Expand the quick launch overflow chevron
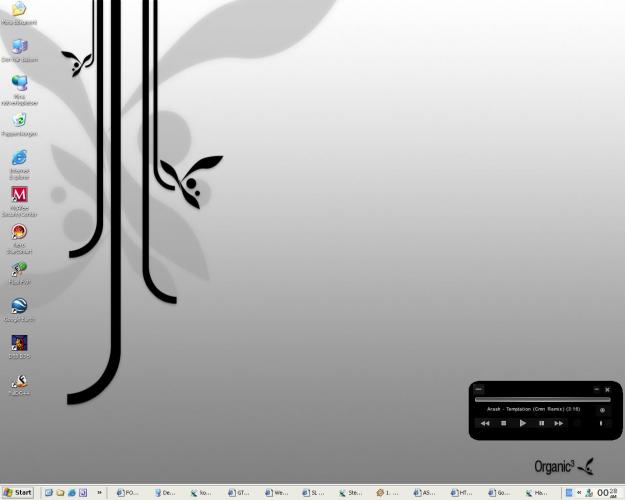This screenshot has height=500, width=625. (100, 492)
